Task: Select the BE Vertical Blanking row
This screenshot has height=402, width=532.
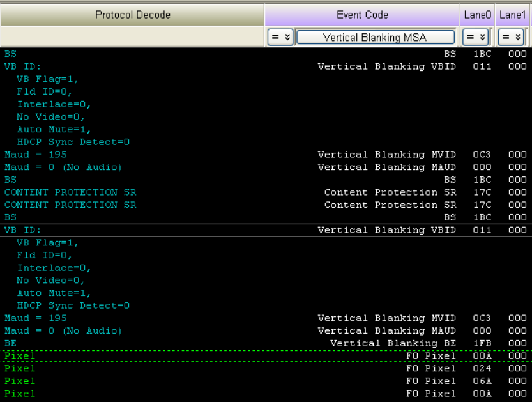Action: 266,343
